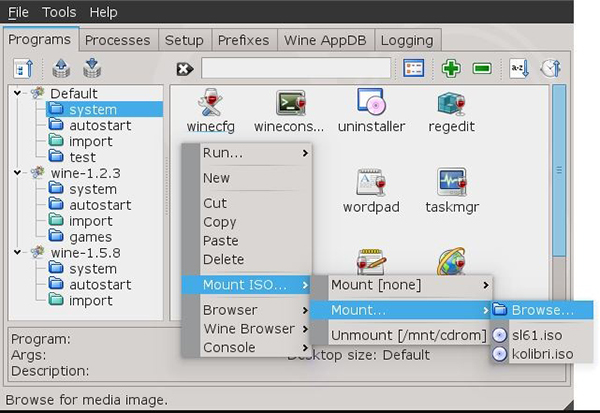Open the File menu
The height and width of the screenshot is (413, 600).
[18, 12]
